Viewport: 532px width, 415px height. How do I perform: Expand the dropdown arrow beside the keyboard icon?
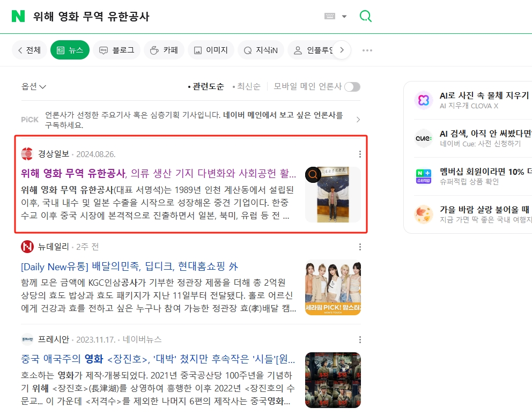[x=344, y=16]
